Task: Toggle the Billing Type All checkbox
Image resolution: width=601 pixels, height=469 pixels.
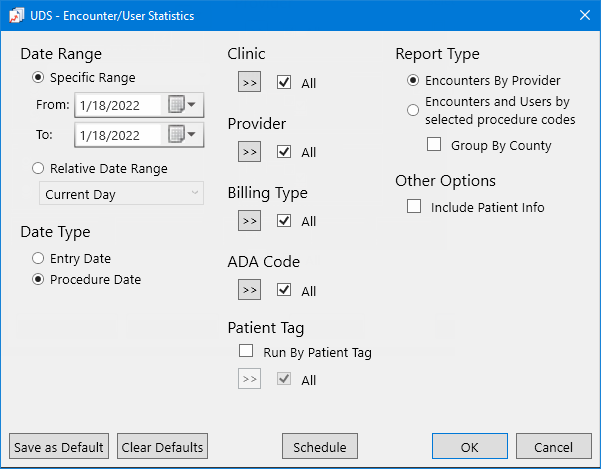Action: tap(284, 221)
